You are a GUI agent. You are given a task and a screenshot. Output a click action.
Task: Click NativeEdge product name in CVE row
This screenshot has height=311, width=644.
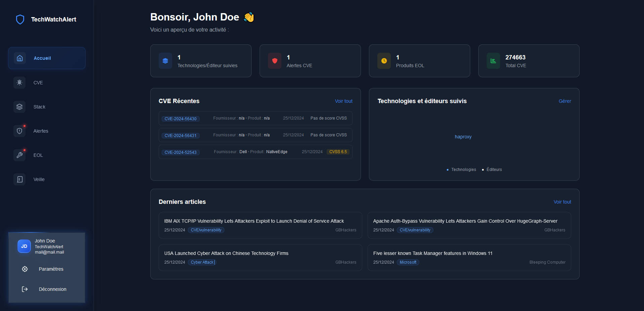[x=277, y=152]
